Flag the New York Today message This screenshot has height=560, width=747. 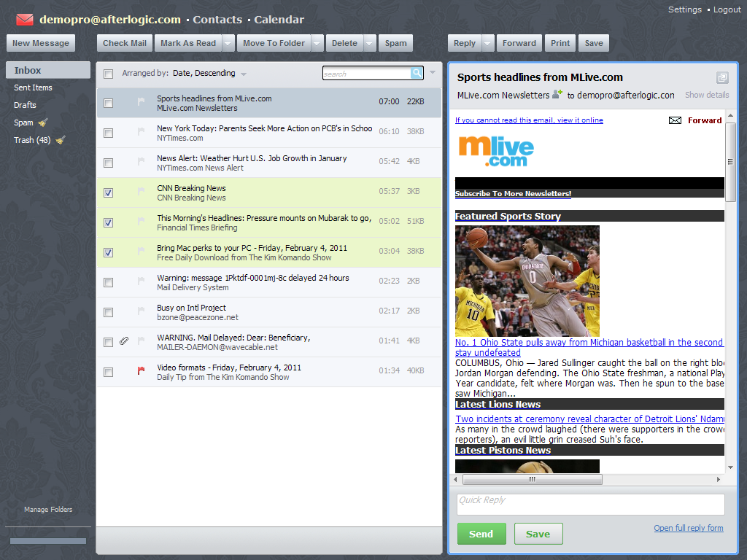142,132
